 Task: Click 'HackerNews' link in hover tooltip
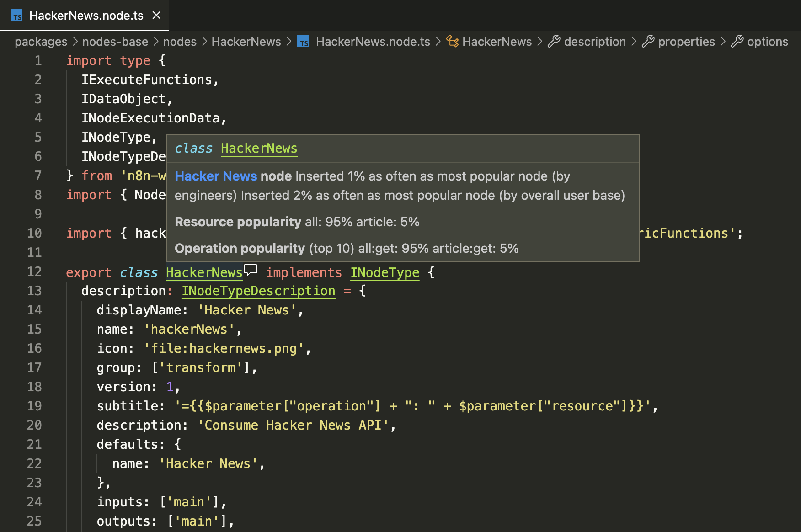[259, 148]
